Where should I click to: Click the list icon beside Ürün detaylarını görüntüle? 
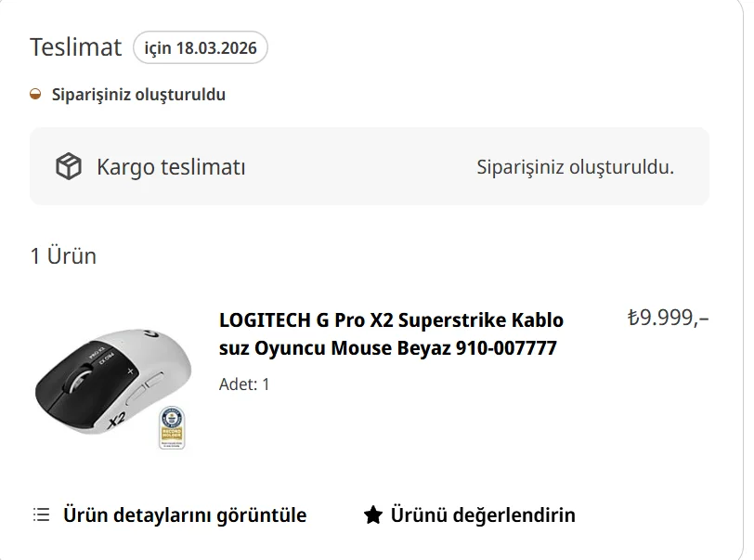[41, 514]
